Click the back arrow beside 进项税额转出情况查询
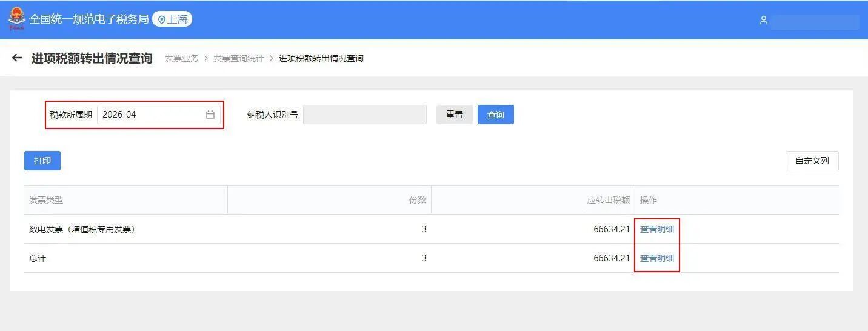The height and width of the screenshot is (331, 868). click(17, 58)
